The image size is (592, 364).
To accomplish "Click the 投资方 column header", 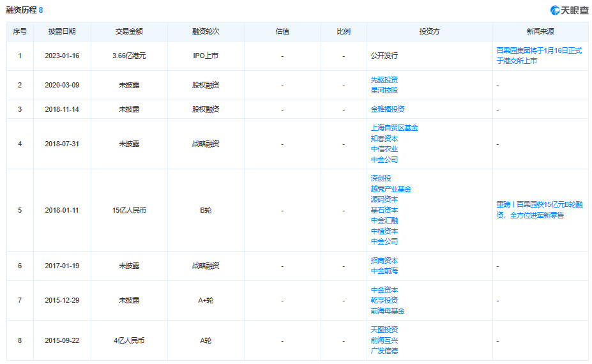I will [x=429, y=31].
